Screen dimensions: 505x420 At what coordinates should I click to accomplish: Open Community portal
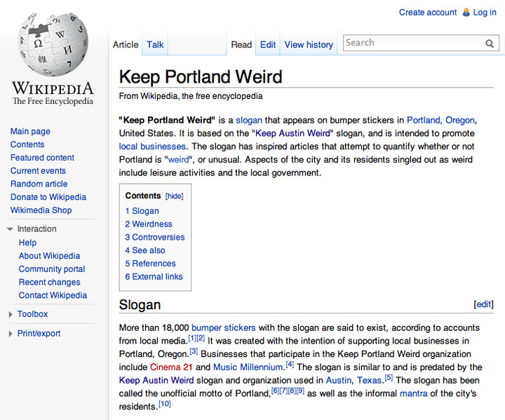pyautogui.click(x=52, y=269)
